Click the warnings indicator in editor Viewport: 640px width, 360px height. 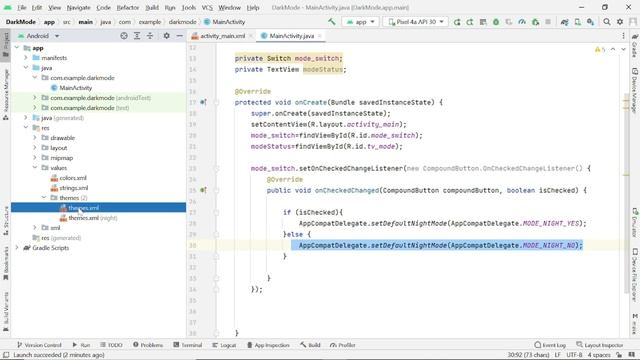[600, 49]
